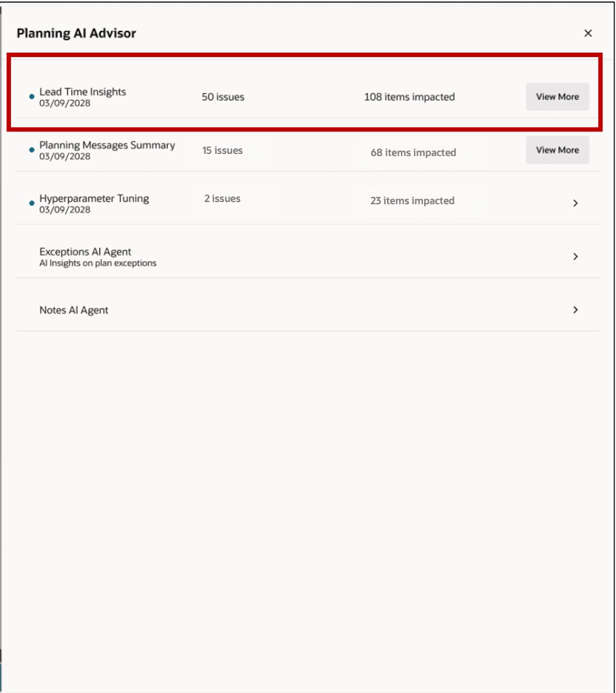The width and height of the screenshot is (616, 693).
Task: Open View More for Lead Time Insights
Action: pos(557,96)
